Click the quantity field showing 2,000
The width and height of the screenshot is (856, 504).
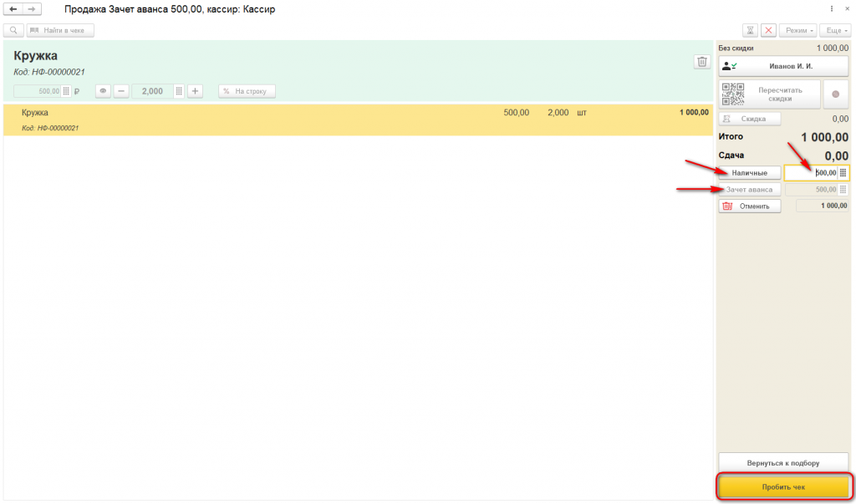[x=152, y=91]
